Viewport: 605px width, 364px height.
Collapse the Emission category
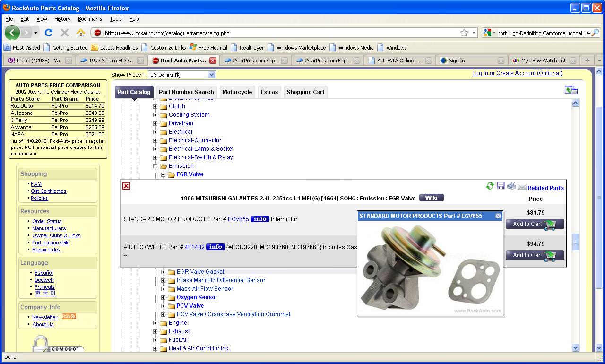(155, 166)
